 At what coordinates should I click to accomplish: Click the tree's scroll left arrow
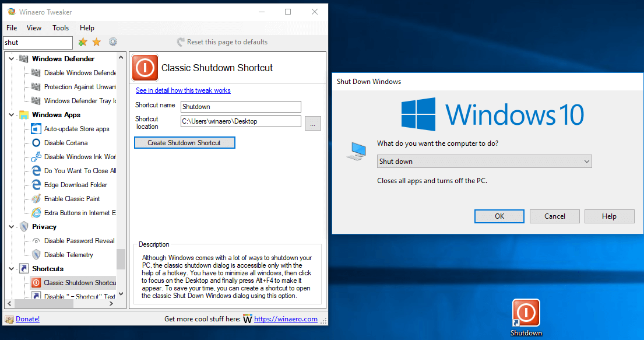pos(9,303)
